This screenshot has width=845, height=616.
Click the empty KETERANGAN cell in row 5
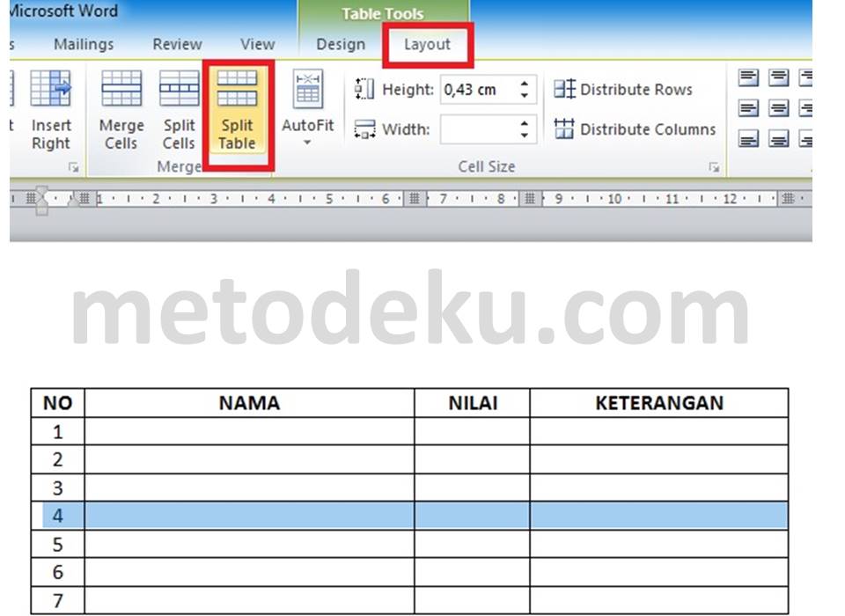point(659,545)
